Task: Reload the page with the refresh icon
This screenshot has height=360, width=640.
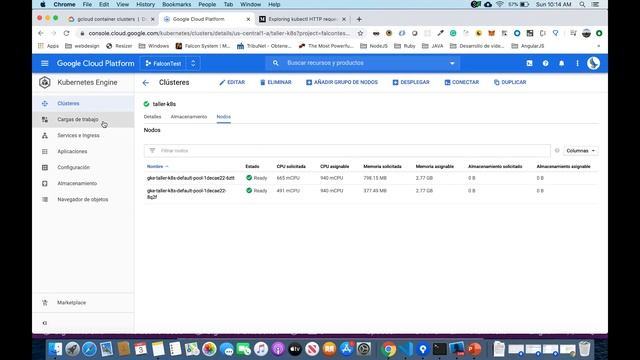Action: tap(67, 33)
